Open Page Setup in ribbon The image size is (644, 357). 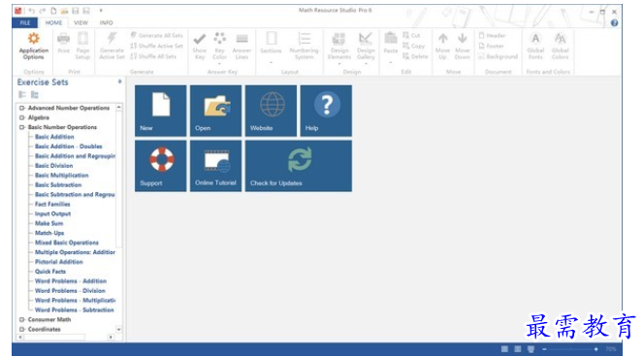pyautogui.click(x=82, y=46)
